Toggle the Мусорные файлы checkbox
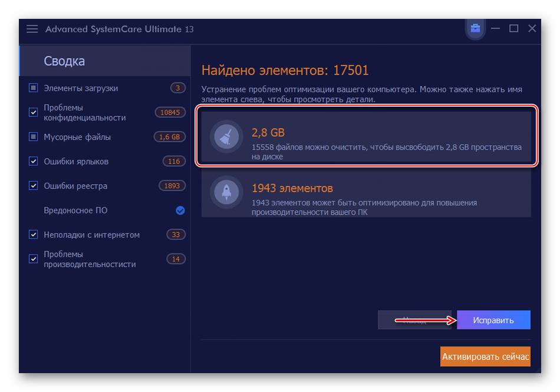 coord(34,137)
